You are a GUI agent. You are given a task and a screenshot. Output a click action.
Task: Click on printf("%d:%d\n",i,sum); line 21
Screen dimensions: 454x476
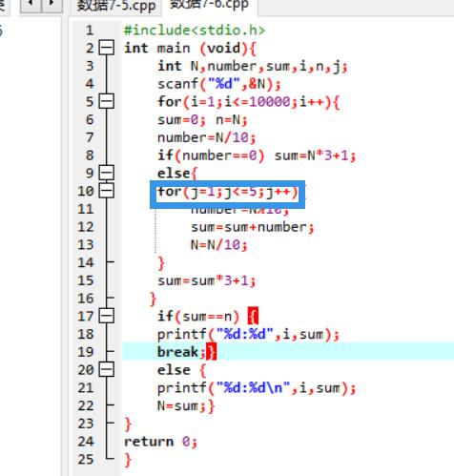click(257, 388)
